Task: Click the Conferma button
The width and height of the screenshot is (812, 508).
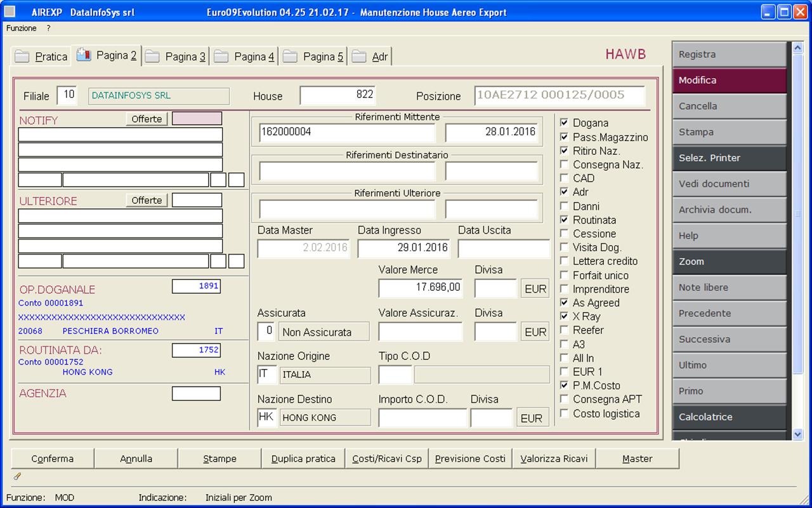Action: (53, 458)
